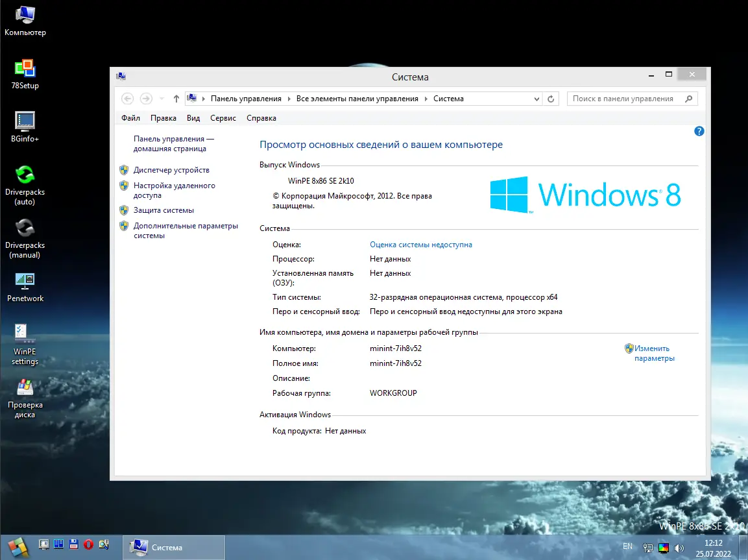Open the network tray icon
The height and width of the screenshot is (560, 748).
tap(648, 548)
